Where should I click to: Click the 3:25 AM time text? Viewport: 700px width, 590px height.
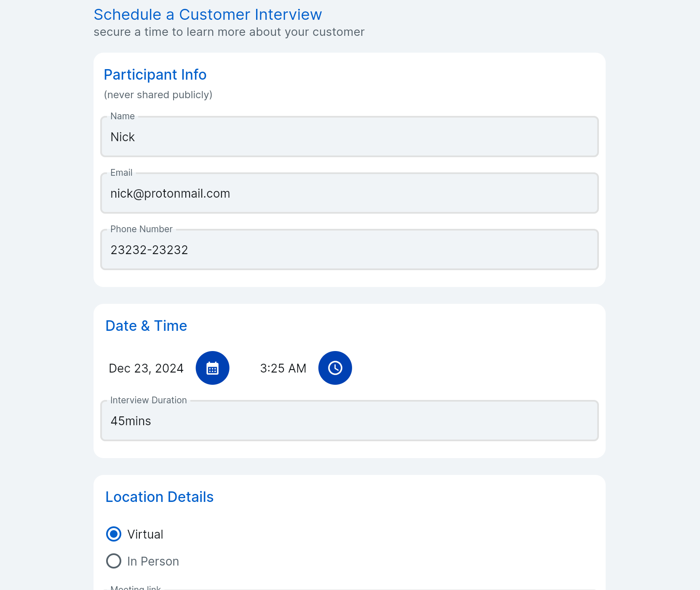(x=283, y=368)
